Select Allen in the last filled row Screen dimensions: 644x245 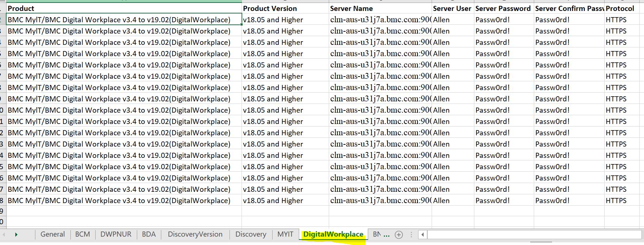(x=453, y=201)
